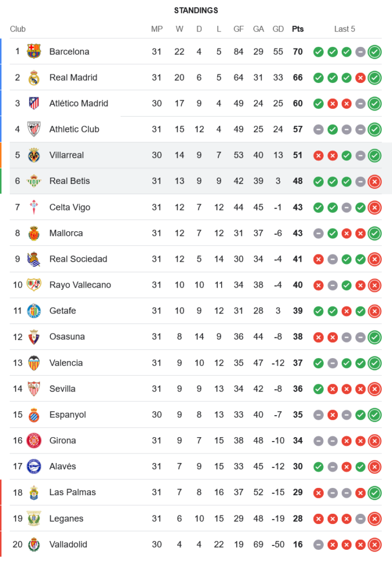
Task: Click the Barcelona club crest
Action: coord(34,51)
